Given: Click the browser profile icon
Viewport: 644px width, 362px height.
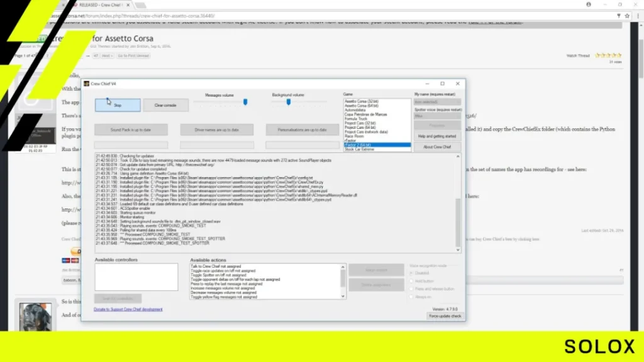Looking at the screenshot, I should pos(589,4).
